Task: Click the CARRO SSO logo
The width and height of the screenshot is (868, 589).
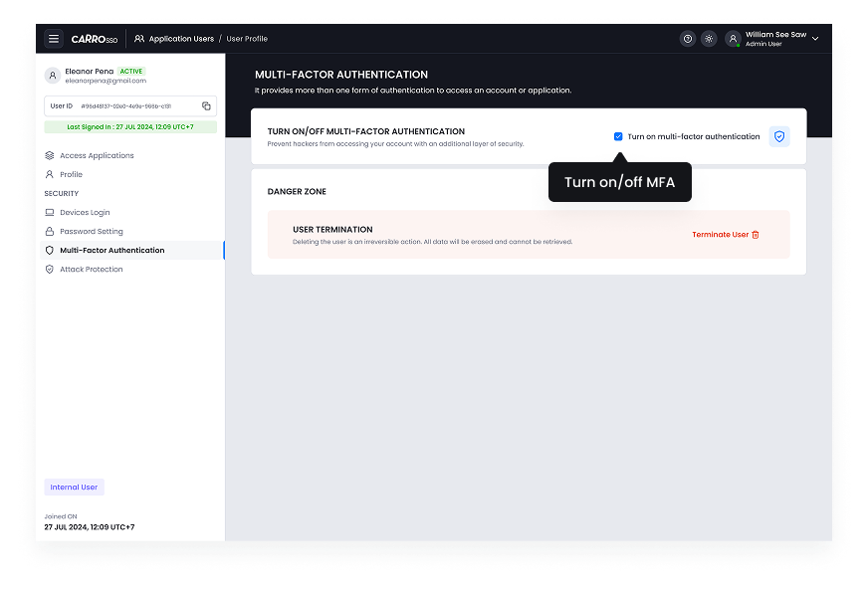Action: [x=96, y=38]
